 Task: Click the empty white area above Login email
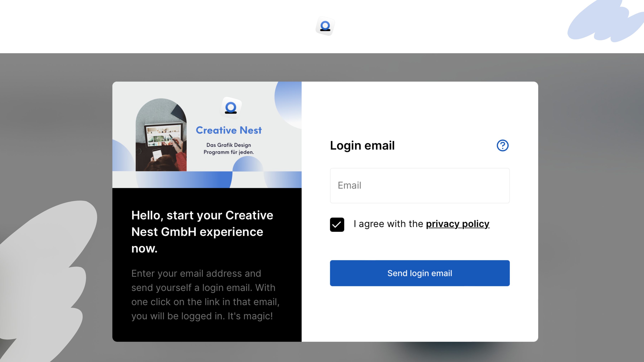(419, 110)
